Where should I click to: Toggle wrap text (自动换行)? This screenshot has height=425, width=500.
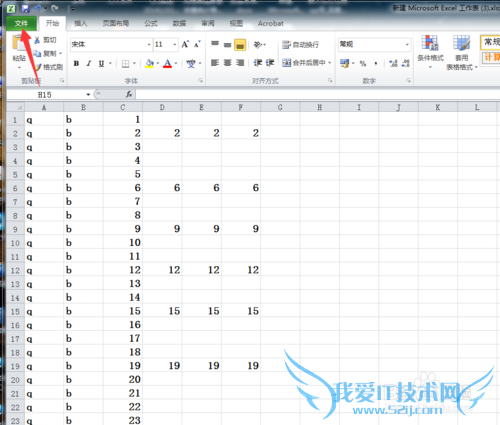pyautogui.click(x=300, y=44)
